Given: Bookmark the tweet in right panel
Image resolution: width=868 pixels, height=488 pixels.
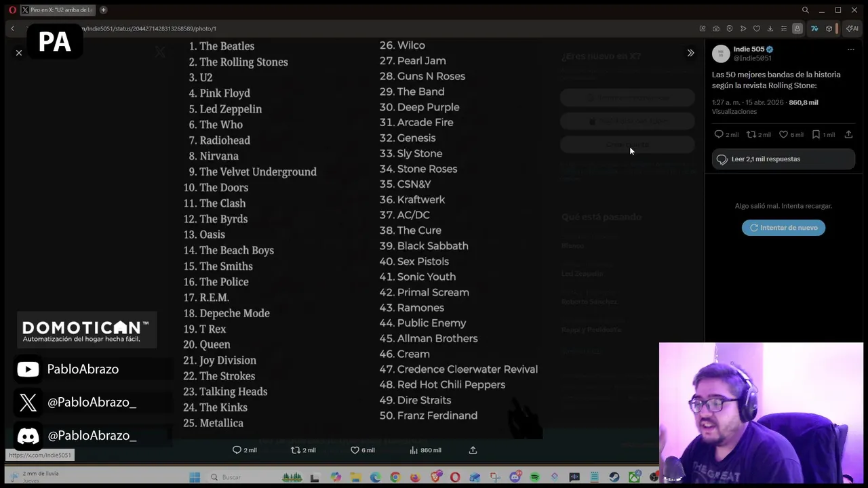Looking at the screenshot, I should [x=816, y=134].
